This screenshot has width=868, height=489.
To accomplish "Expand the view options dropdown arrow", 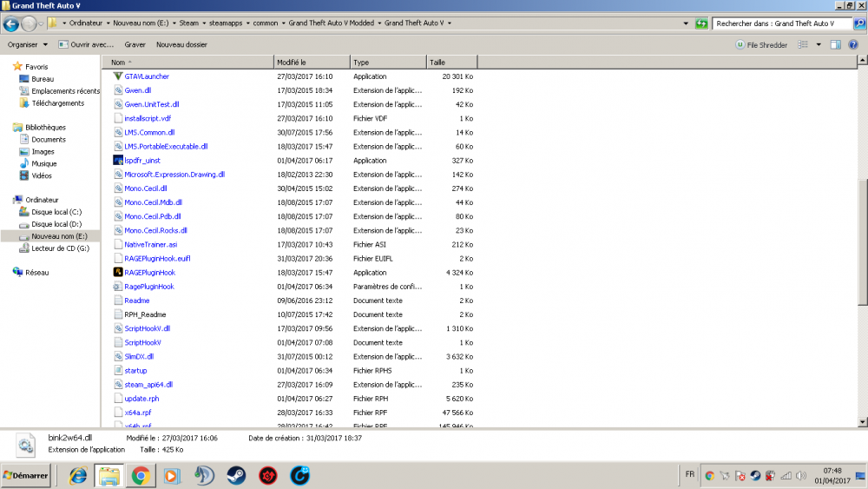I will (819, 45).
